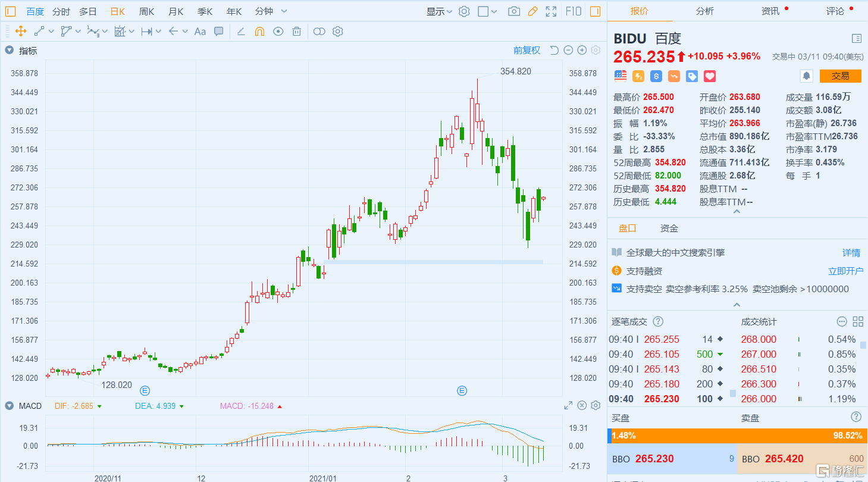This screenshot has height=482, width=868.
Task: Expand line segment tool options arrow
Action: point(51,32)
